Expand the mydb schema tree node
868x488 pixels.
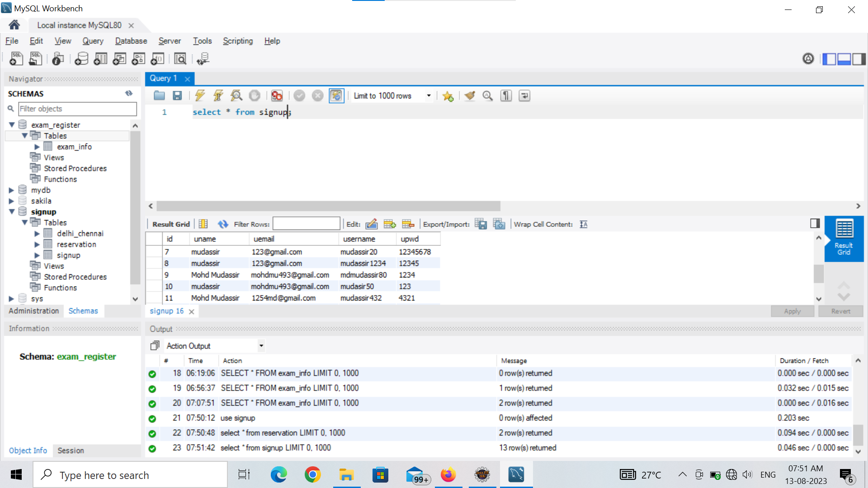pyautogui.click(x=11, y=190)
